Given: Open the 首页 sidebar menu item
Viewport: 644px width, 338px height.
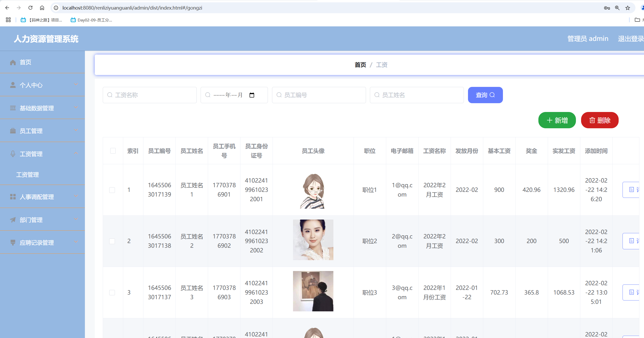Looking at the screenshot, I should 25,62.
